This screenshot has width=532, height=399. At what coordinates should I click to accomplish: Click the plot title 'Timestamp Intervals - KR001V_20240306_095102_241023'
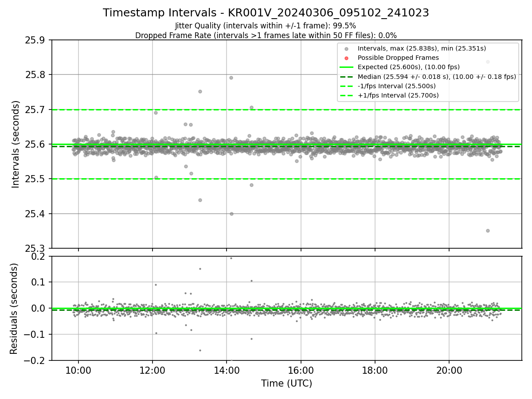pos(266,13)
